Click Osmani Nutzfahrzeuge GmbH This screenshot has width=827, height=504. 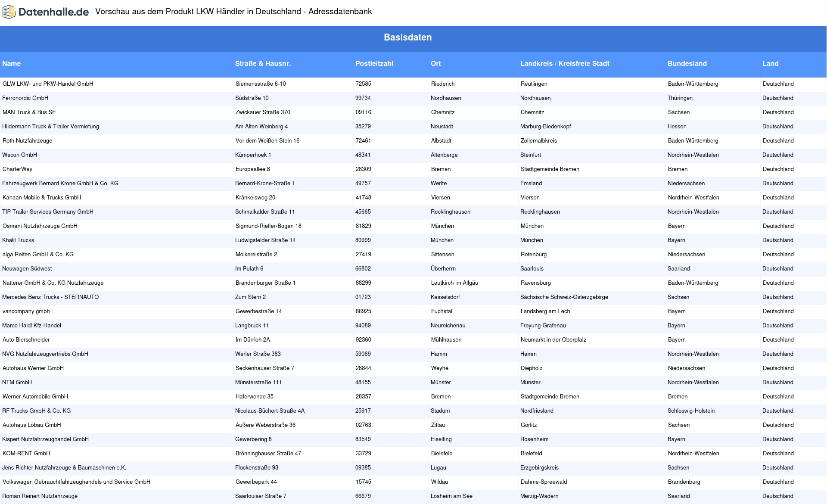pyautogui.click(x=40, y=226)
